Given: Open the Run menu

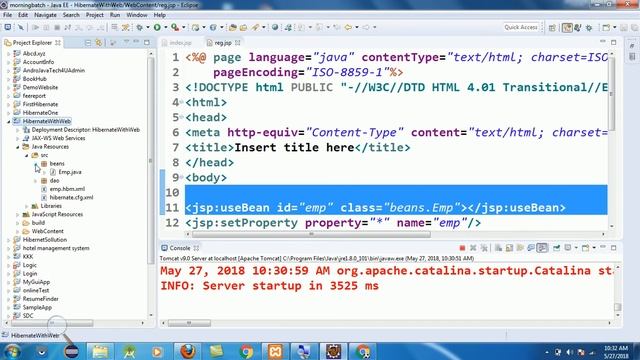Looking at the screenshot, I should click(x=115, y=15).
